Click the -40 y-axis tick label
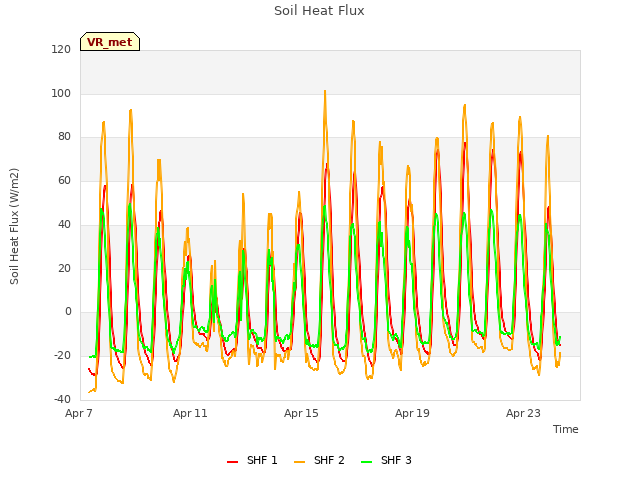Screen dimensions: 640x480 point(62,399)
